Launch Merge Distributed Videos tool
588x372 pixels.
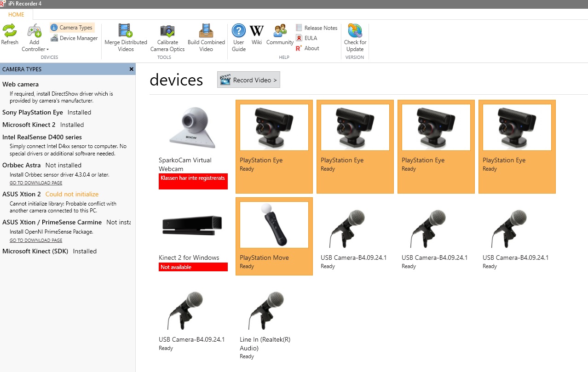click(126, 38)
